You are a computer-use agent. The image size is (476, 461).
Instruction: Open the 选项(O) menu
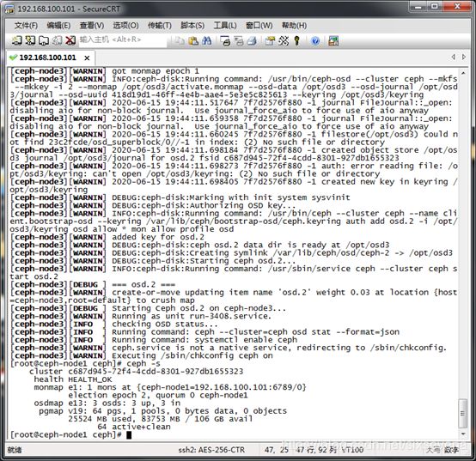[x=125, y=26]
